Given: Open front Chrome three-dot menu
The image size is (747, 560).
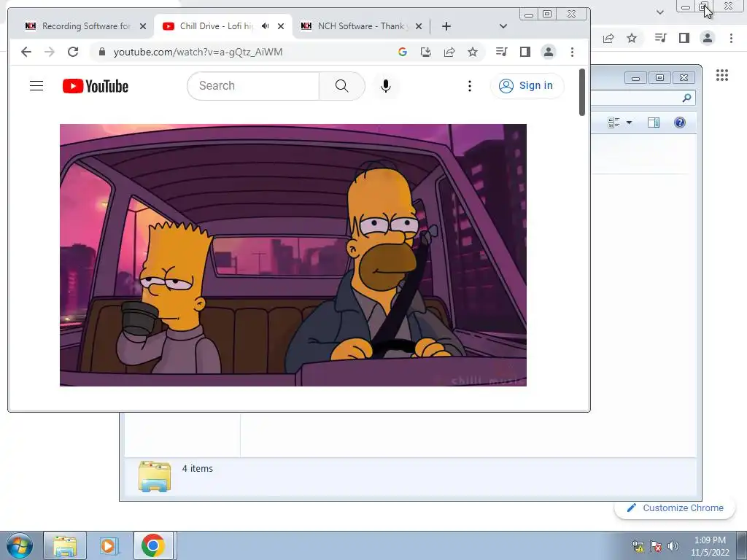Looking at the screenshot, I should 572,52.
